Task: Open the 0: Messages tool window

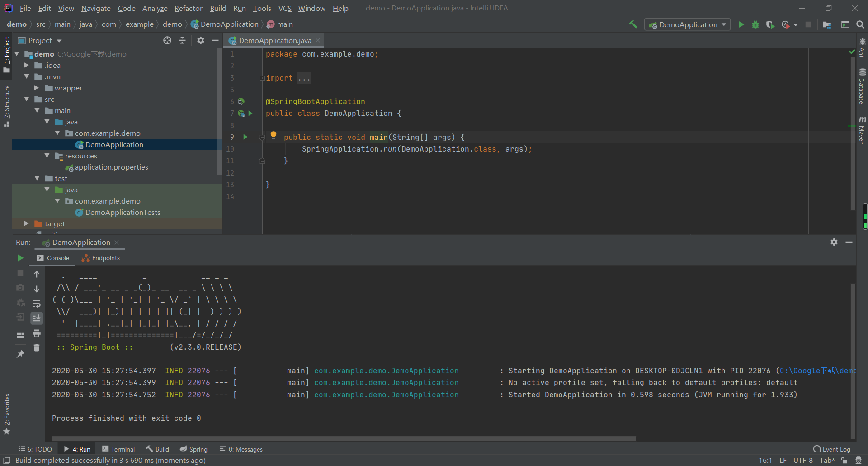Action: [241, 449]
